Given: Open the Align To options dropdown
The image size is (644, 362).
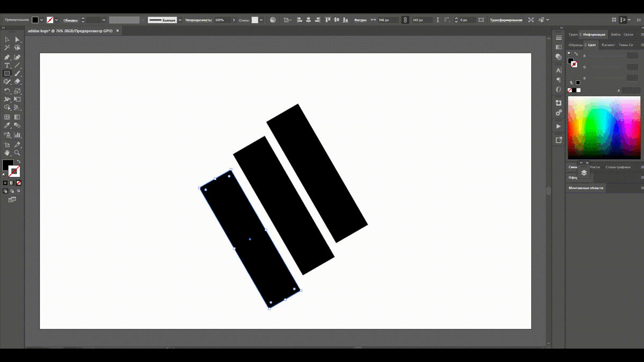Looking at the screenshot, I should coord(288,20).
